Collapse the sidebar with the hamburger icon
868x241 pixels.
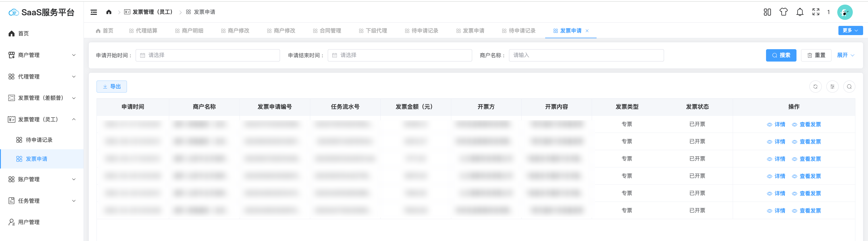click(94, 12)
